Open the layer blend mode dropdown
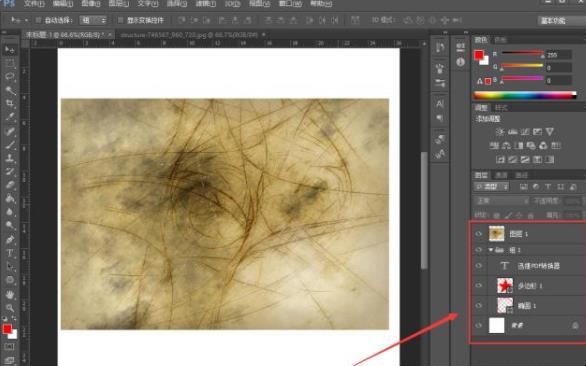This screenshot has width=586, height=366. pos(502,201)
